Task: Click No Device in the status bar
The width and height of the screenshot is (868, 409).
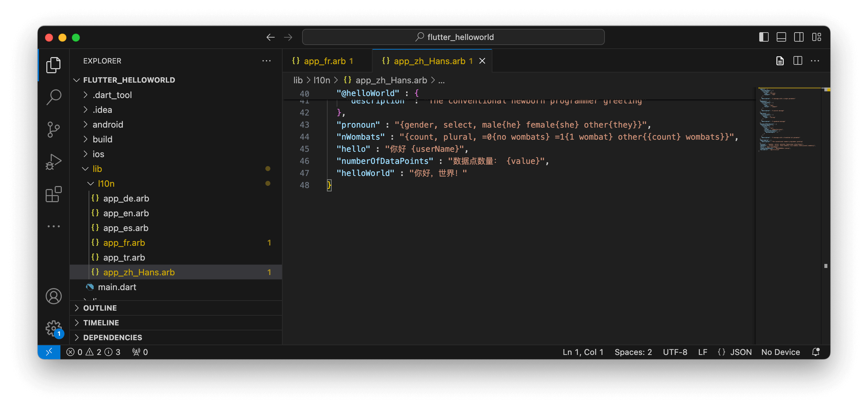Action: pyautogui.click(x=780, y=352)
